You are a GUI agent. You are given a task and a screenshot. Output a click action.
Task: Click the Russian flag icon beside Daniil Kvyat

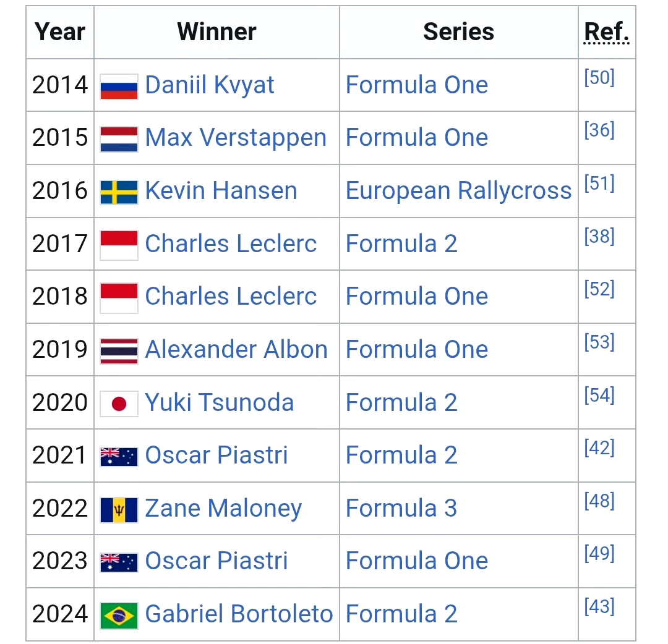pos(119,87)
